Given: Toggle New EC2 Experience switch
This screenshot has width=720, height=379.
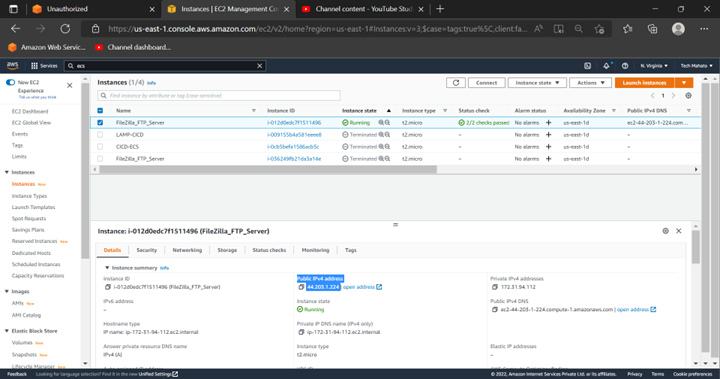Looking at the screenshot, I should coord(11,82).
